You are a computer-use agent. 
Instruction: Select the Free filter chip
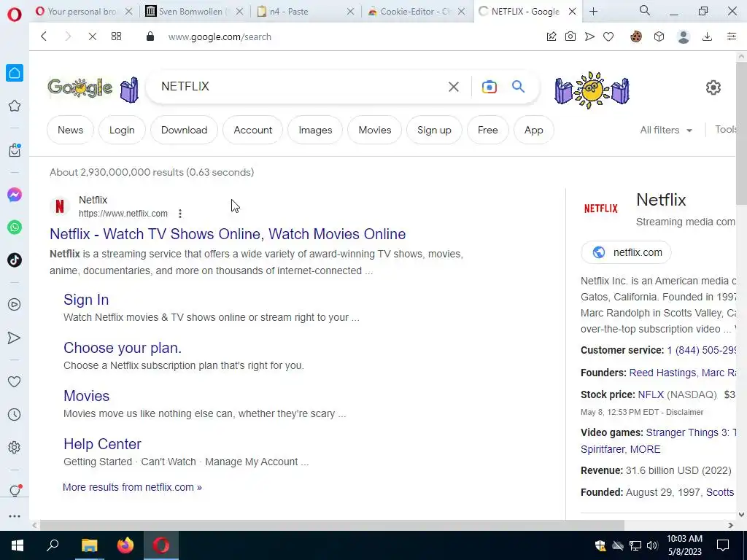click(488, 130)
